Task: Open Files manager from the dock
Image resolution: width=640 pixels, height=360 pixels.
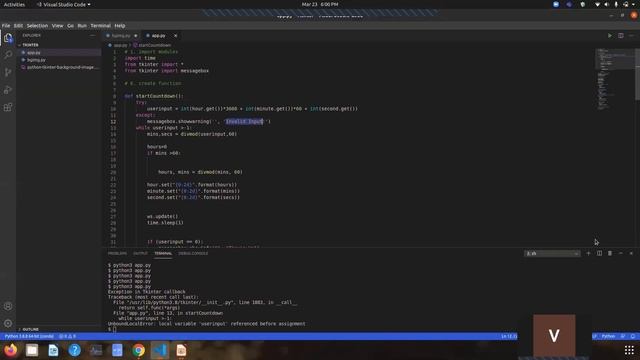Action: click(x=32, y=350)
